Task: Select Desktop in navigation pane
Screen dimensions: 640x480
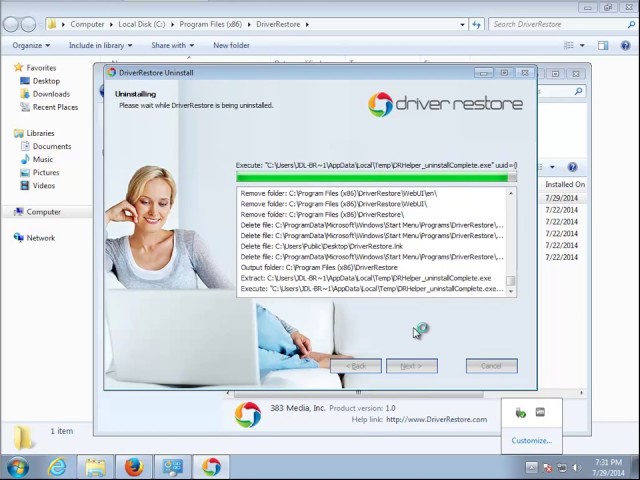Action: pyautogui.click(x=46, y=81)
